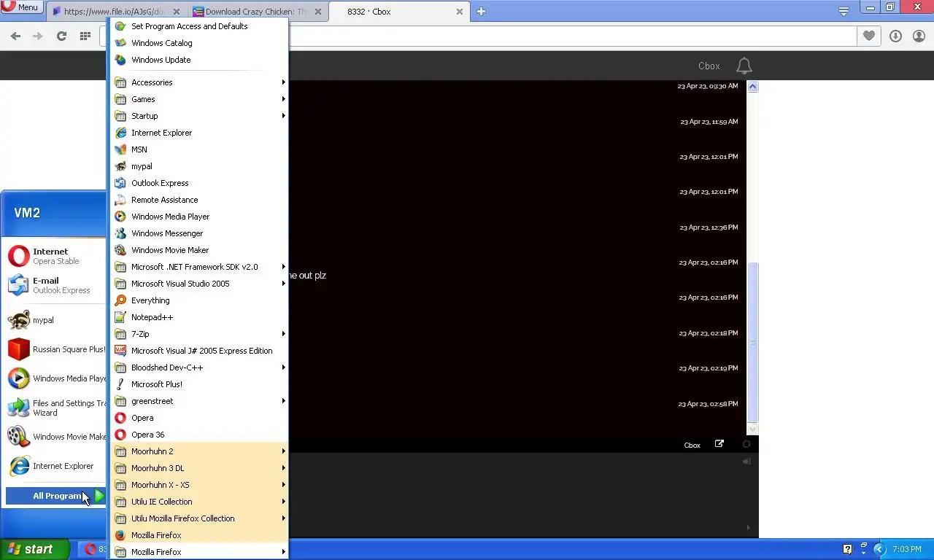Switch to the file.io tab
934x560 pixels.
tap(116, 12)
